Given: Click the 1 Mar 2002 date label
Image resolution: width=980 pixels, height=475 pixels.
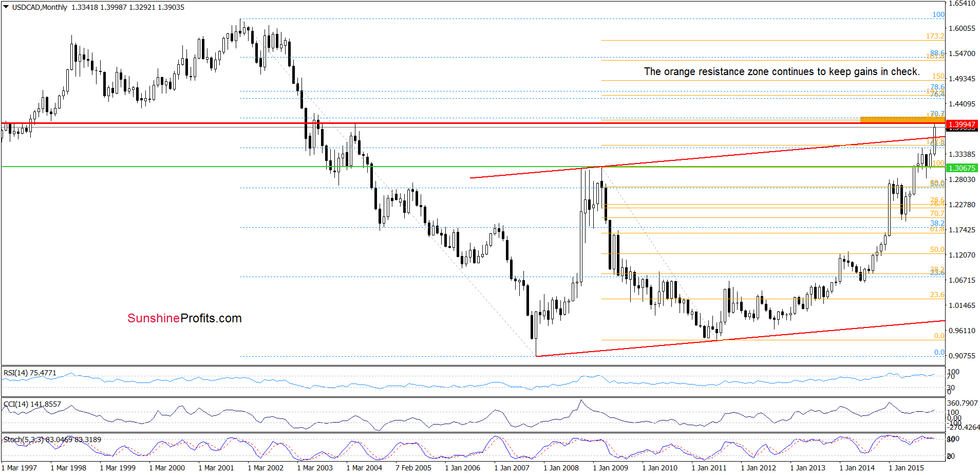Looking at the screenshot, I should tap(266, 468).
